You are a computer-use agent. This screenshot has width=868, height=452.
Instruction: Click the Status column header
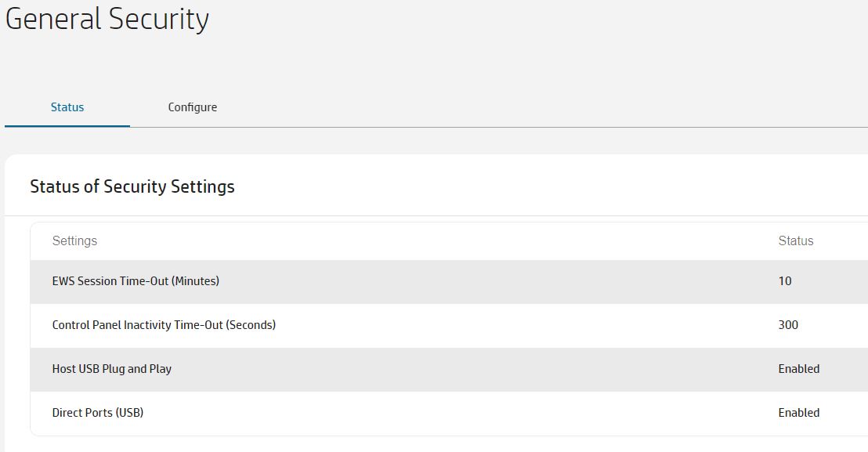pos(795,241)
